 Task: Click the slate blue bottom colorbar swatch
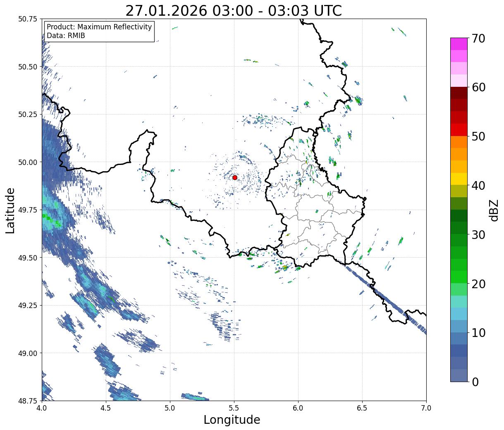coord(459,375)
